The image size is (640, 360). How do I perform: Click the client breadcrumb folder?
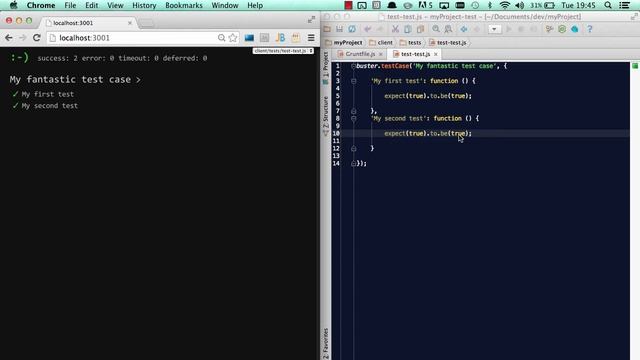pyautogui.click(x=381, y=42)
